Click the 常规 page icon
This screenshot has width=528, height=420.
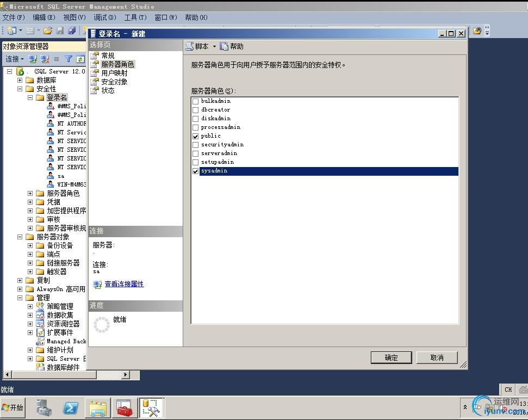tap(95, 55)
